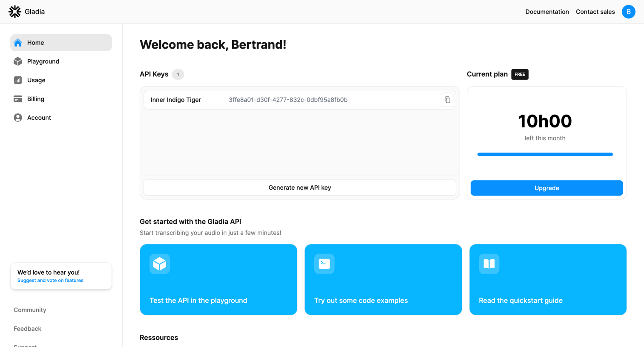644x347 pixels.
Task: Click the Gladia brand name text
Action: tap(34, 12)
